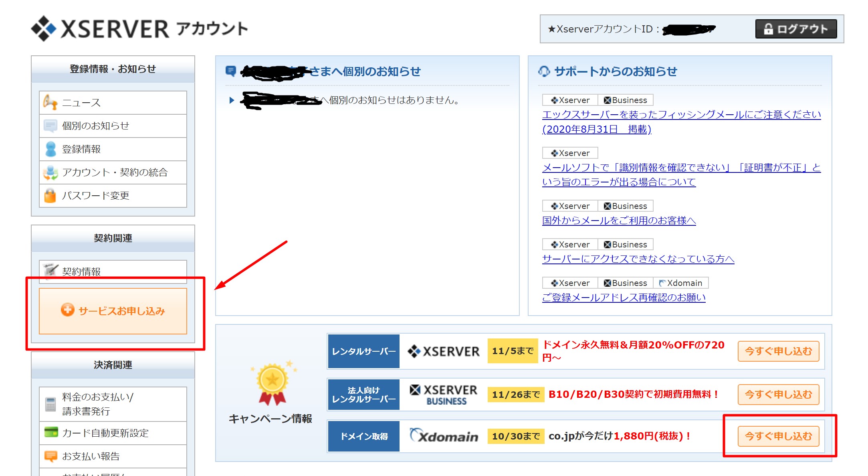This screenshot has height=476, width=868.
Task: Click the blue comment icon in 個別のお知らせ header
Action: pos(231,71)
